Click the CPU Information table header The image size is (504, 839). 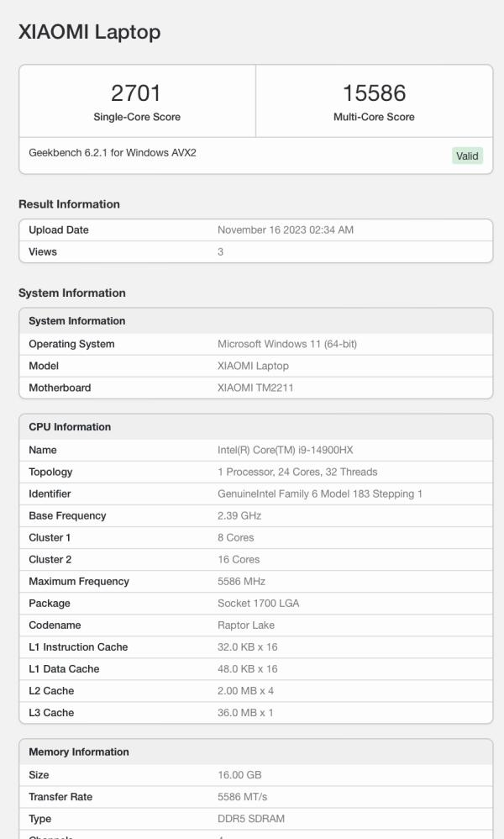70,427
